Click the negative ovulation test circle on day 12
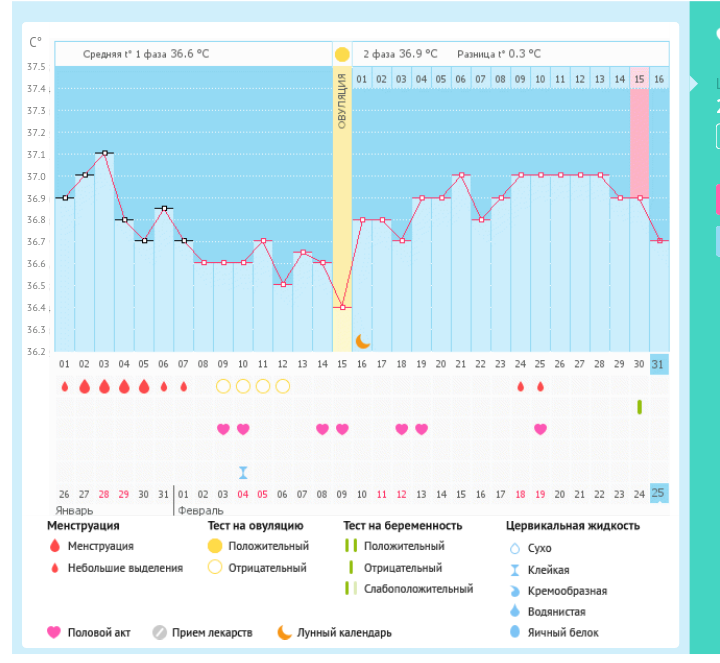The image size is (720, 663). (x=283, y=386)
